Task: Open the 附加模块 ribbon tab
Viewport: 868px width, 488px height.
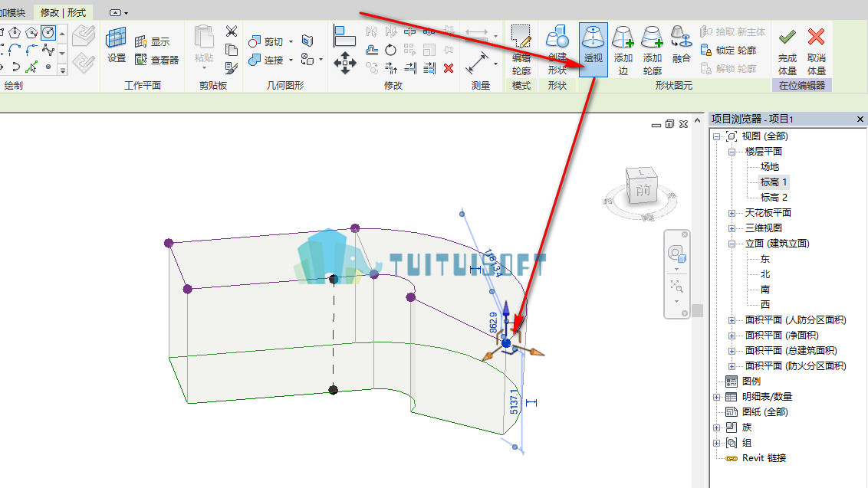Action: pos(12,12)
